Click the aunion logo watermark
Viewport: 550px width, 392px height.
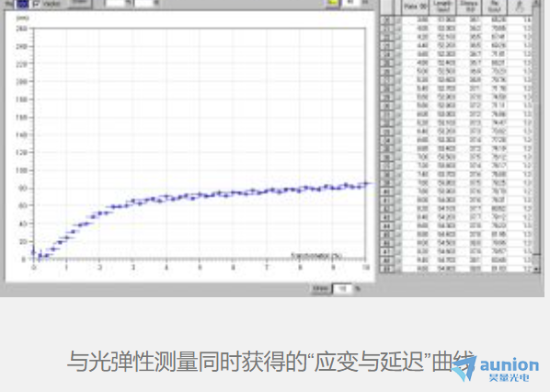pyautogui.click(x=496, y=368)
